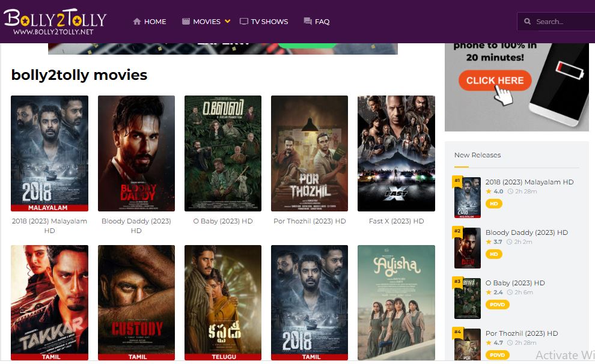Click the HD badge under sidebar 2018
Image resolution: width=595 pixels, height=364 pixels.
click(x=493, y=204)
